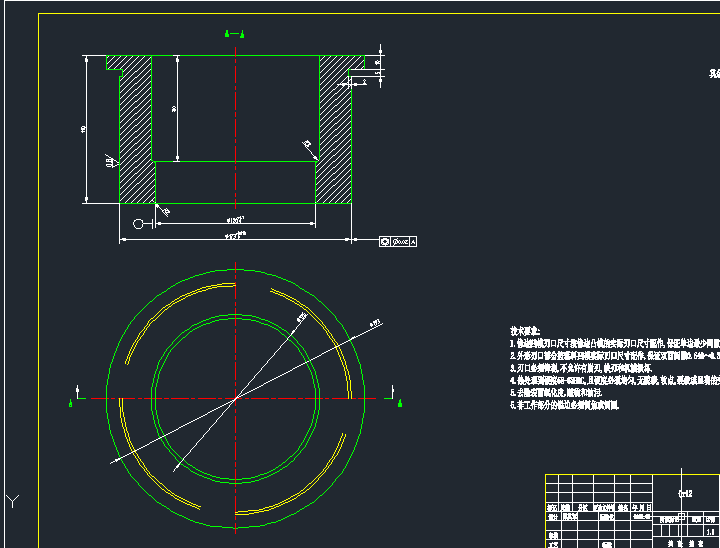Select technical requirement line numbered 4
Screen dimensions: 720x548
pyautogui.click(x=615, y=380)
